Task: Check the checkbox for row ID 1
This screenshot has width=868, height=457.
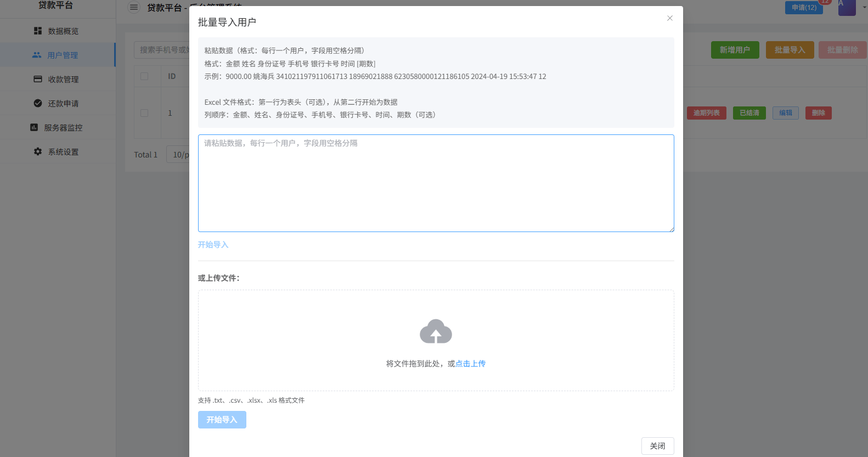Action: (144, 113)
